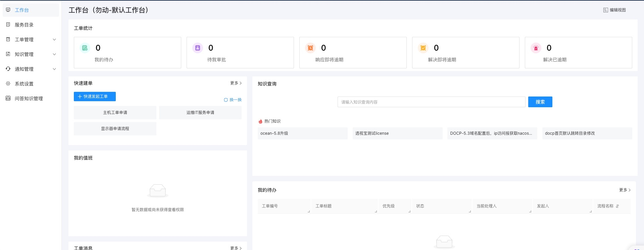Click the 响应即将逾期 statistics card label

(x=329, y=60)
